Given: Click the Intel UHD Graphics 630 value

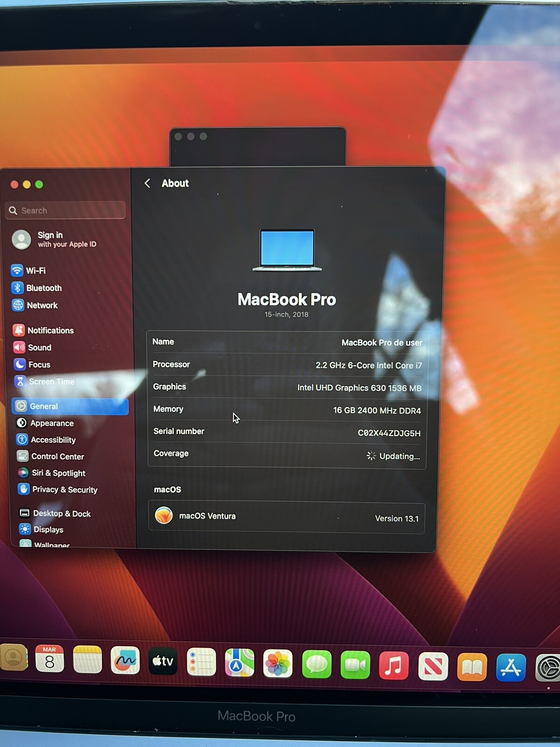Looking at the screenshot, I should tap(359, 388).
